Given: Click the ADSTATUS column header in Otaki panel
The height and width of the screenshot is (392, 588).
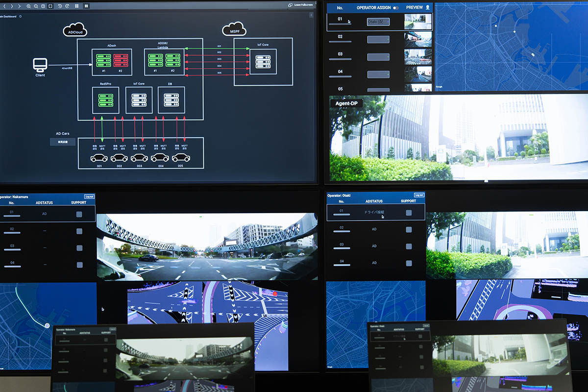Looking at the screenshot, I should pos(374,201).
